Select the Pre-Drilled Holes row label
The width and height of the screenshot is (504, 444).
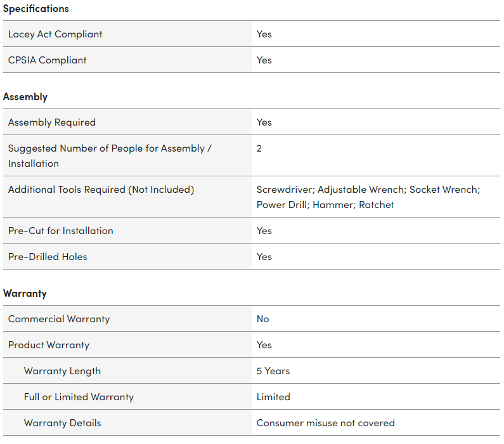coord(48,257)
